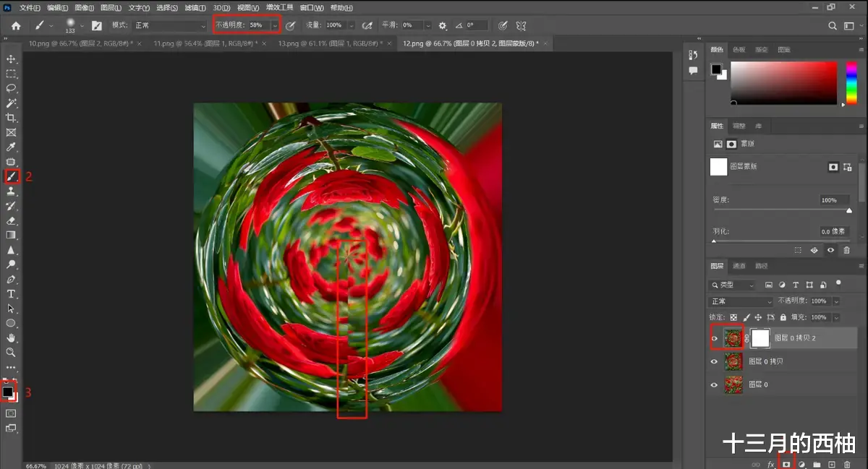Open the layer blend mode 正常 dropdown

(x=741, y=301)
